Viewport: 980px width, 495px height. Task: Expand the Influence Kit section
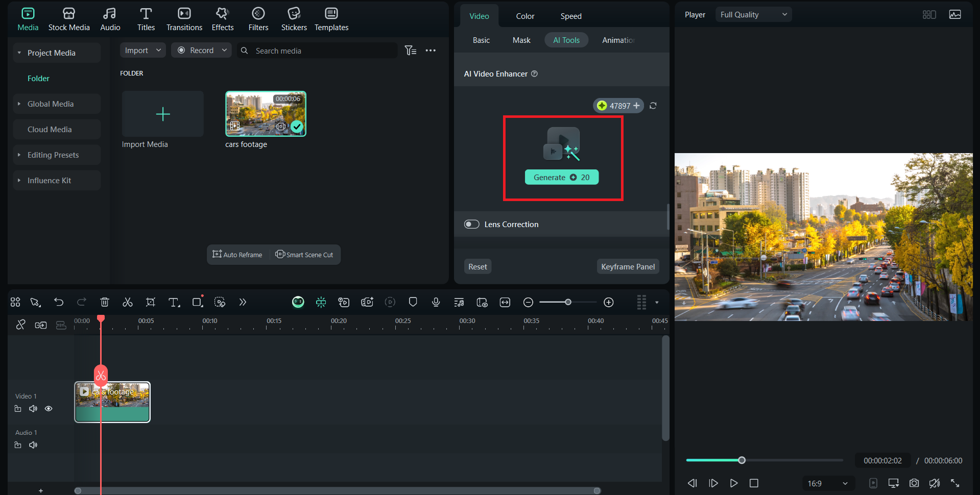pyautogui.click(x=19, y=180)
